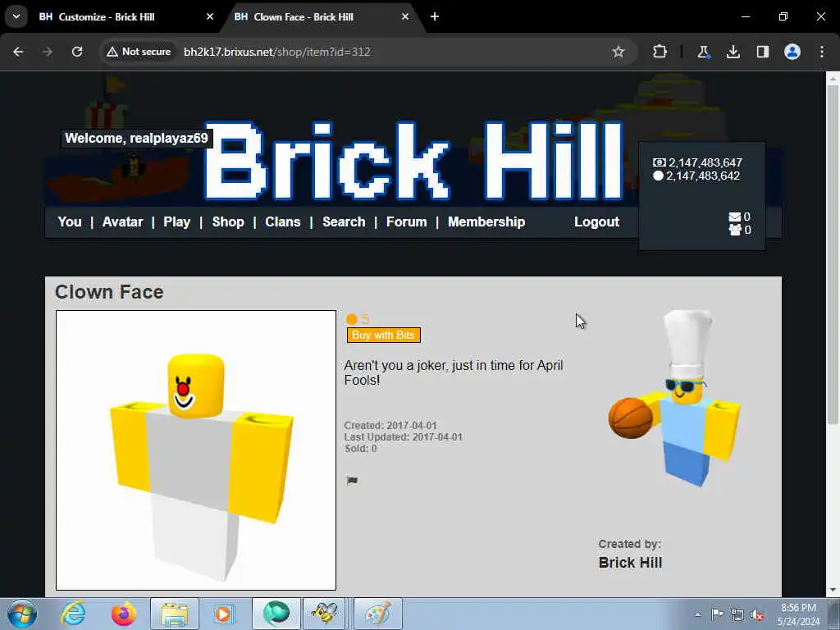
Task: Click the Created: 2017-04-01 text
Action: 390,426
